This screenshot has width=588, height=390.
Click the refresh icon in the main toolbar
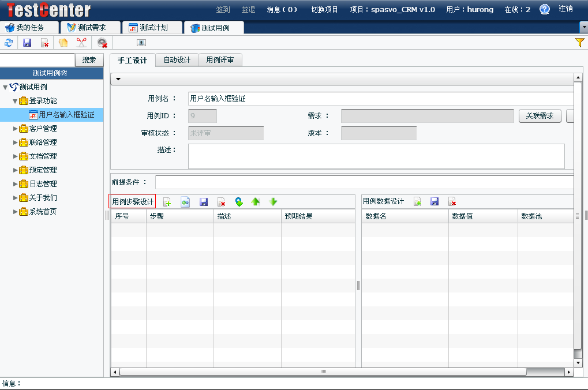click(9, 43)
